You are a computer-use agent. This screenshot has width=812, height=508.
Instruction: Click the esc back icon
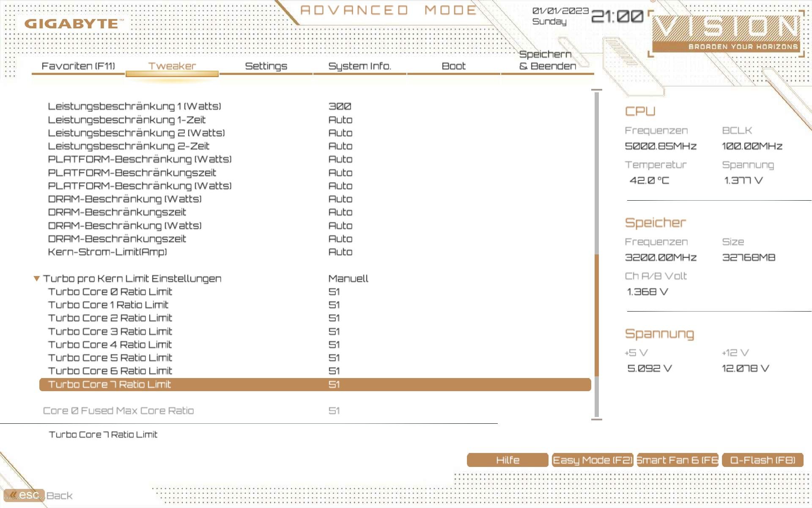coord(24,495)
